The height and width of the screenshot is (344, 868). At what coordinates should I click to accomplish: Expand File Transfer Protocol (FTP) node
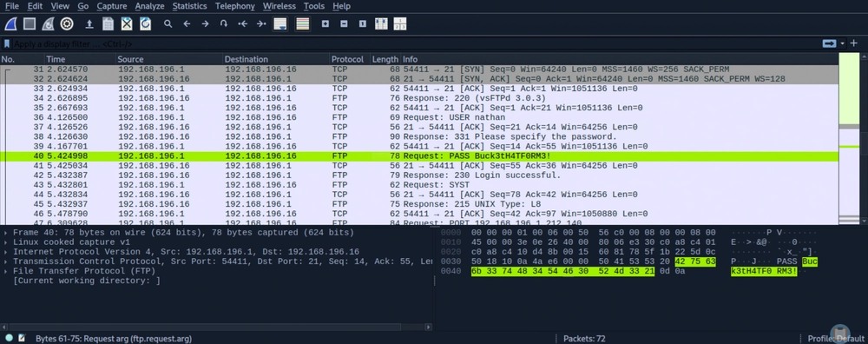point(5,271)
